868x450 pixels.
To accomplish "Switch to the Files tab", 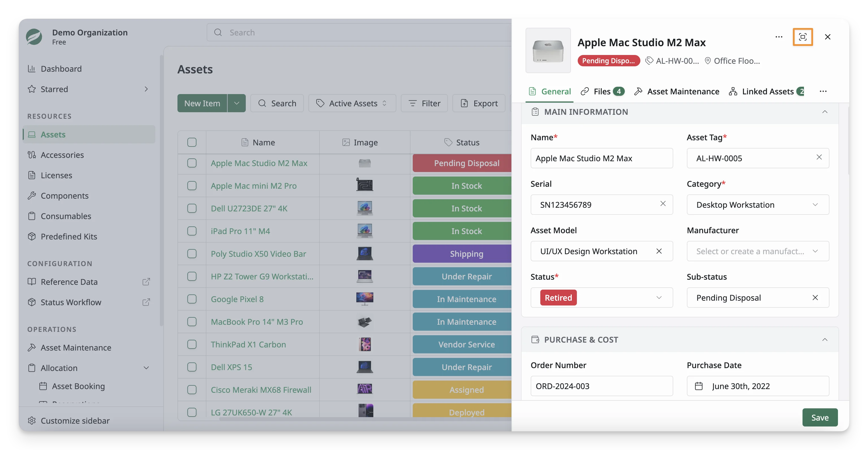I will pos(602,91).
